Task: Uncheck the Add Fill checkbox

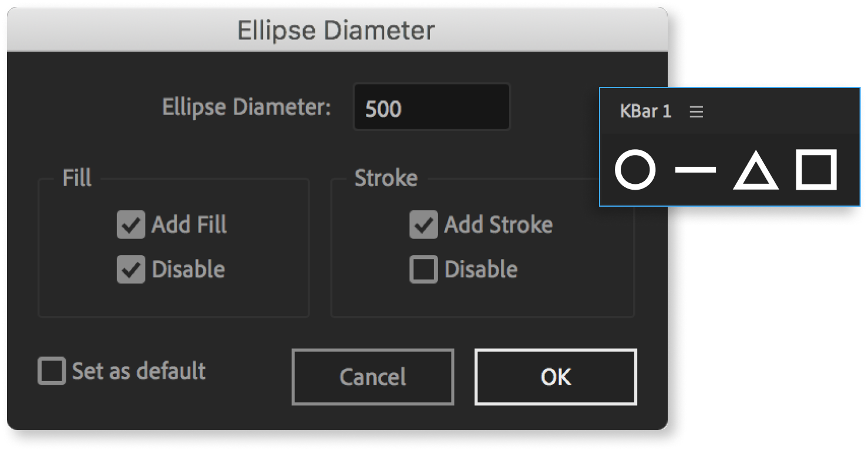Action: [x=130, y=225]
